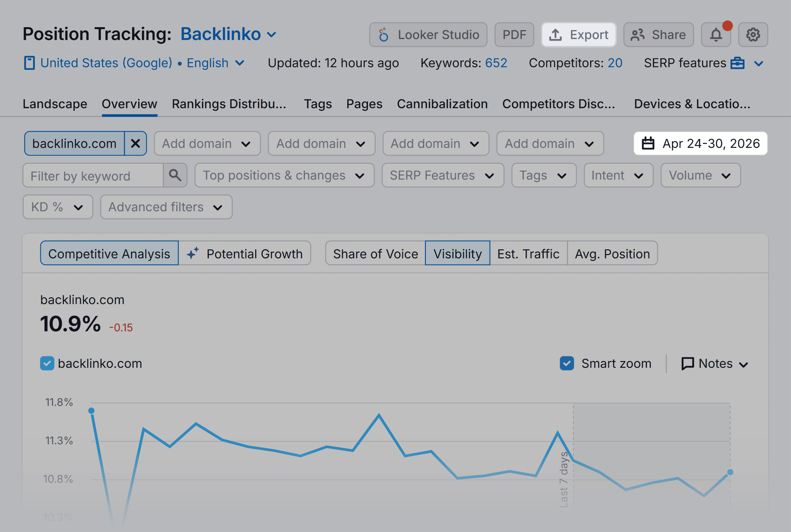Click the Competitors count 20 link
Screen dimensions: 791x532
pyautogui.click(x=615, y=63)
